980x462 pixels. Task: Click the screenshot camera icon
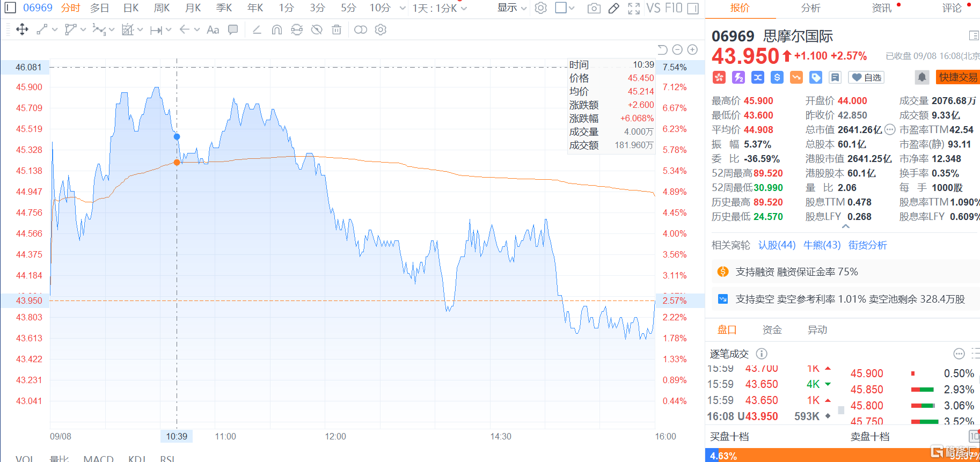[594, 8]
